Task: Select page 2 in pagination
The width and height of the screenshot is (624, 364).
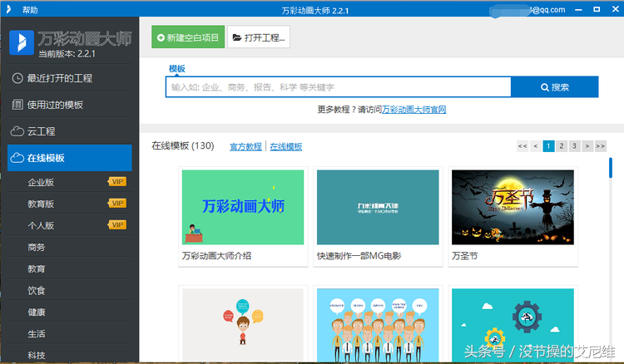Action: coord(562,146)
